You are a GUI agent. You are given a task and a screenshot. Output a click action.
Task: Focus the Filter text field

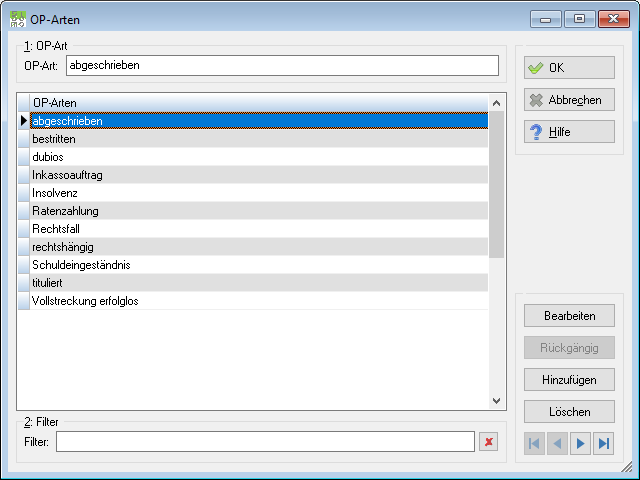click(x=265, y=442)
